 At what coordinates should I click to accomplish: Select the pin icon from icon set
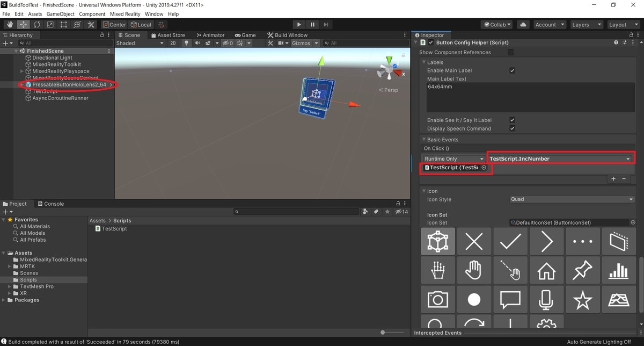pos(582,271)
